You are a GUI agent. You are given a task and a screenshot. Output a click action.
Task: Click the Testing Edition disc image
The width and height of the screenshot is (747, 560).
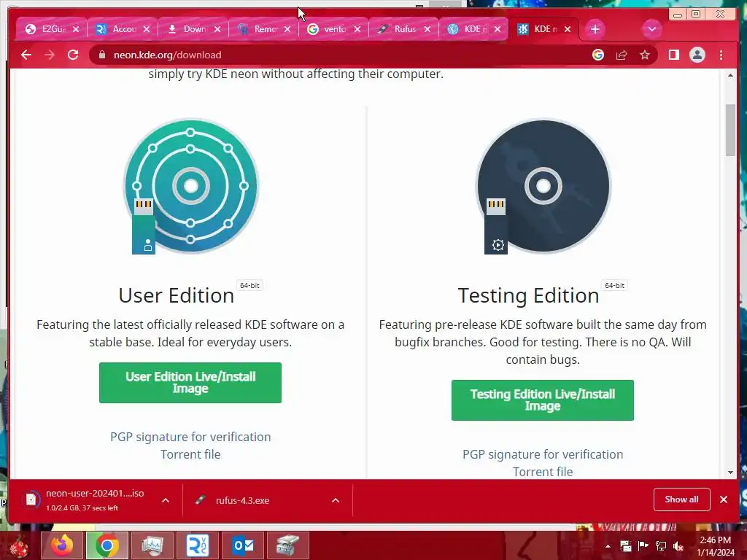pos(543,186)
